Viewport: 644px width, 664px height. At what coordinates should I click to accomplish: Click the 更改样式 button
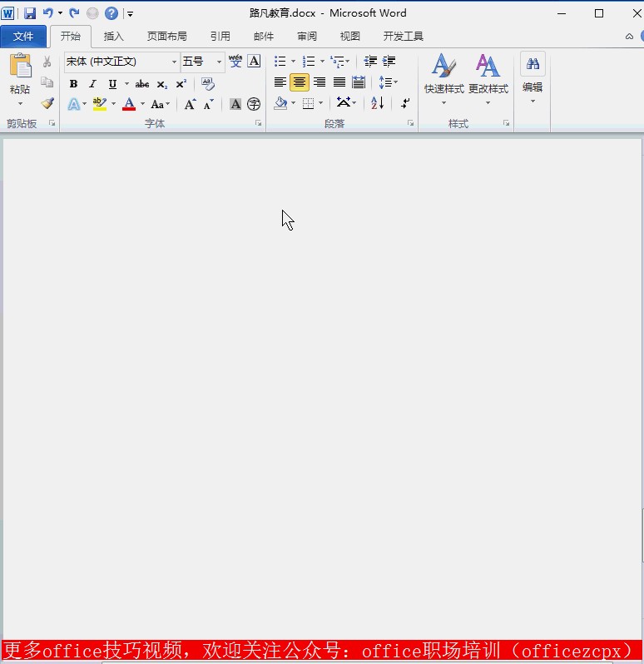tap(488, 79)
